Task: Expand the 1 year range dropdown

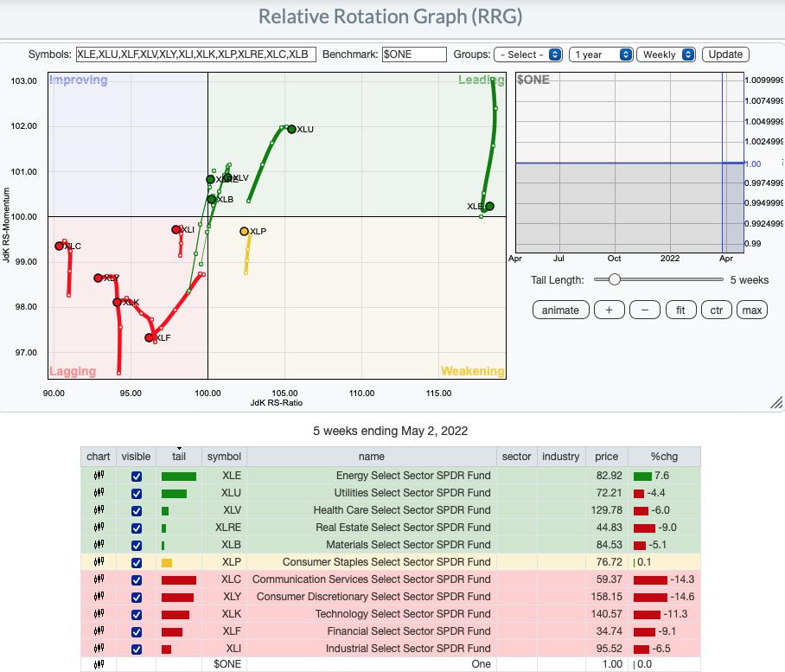Action: [x=601, y=54]
